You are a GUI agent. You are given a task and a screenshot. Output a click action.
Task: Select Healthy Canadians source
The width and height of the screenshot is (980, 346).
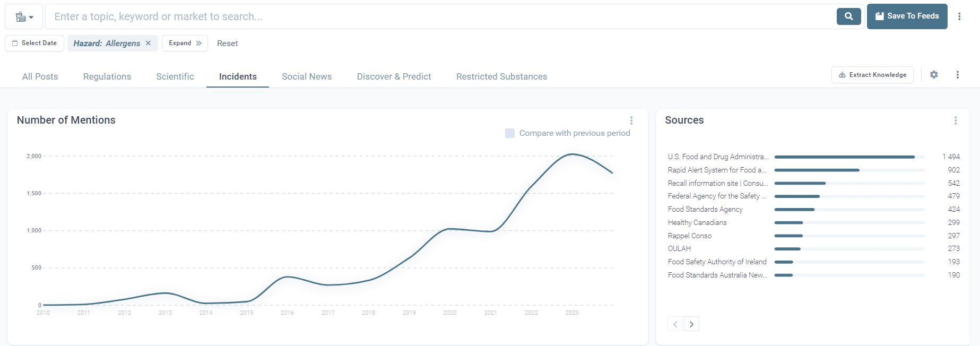tap(697, 222)
